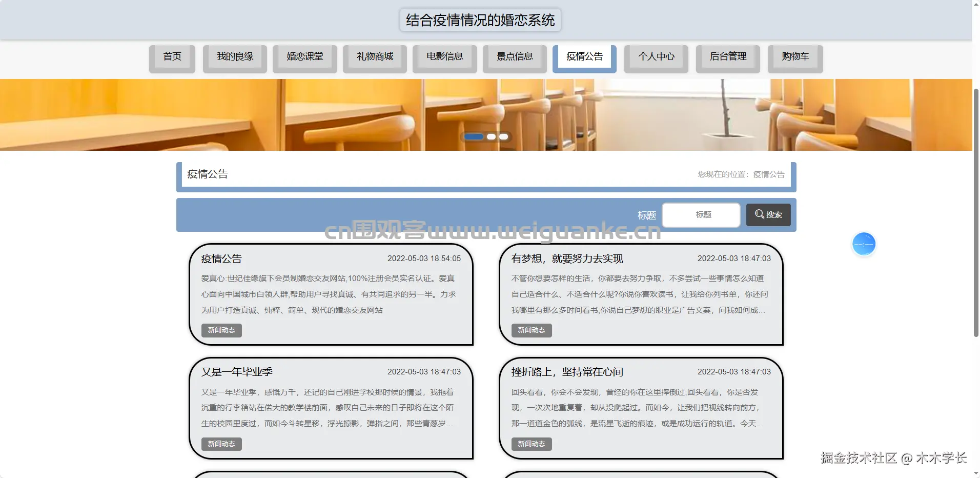
Task: Open the 礼物商城 shop page
Action: click(x=375, y=57)
